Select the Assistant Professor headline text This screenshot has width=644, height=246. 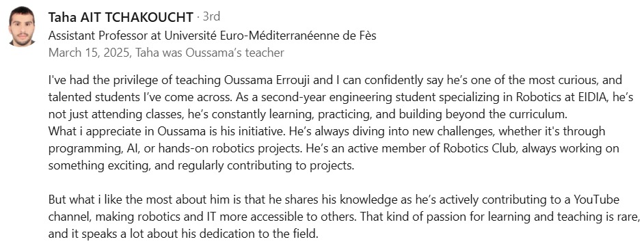(x=212, y=36)
